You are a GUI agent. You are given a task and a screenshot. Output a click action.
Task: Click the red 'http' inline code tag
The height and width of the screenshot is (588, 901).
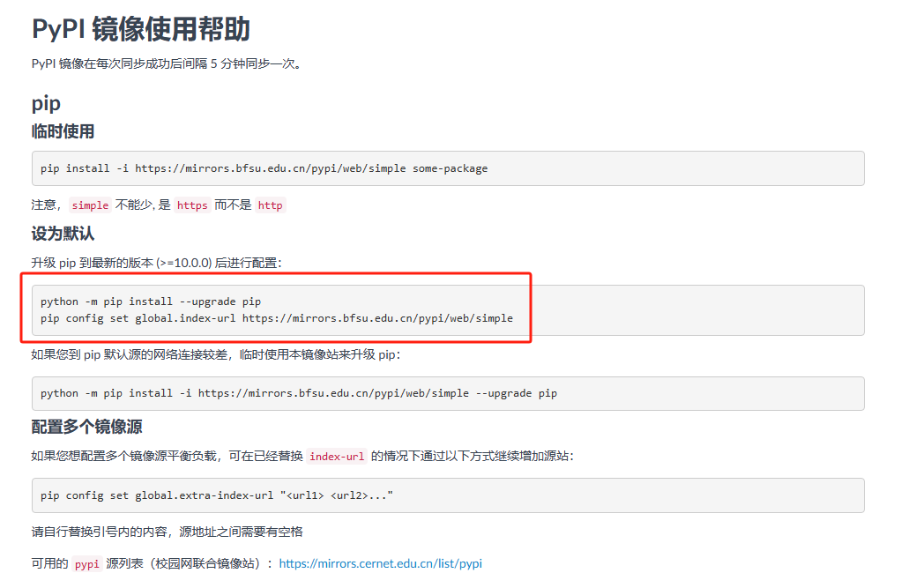(270, 205)
